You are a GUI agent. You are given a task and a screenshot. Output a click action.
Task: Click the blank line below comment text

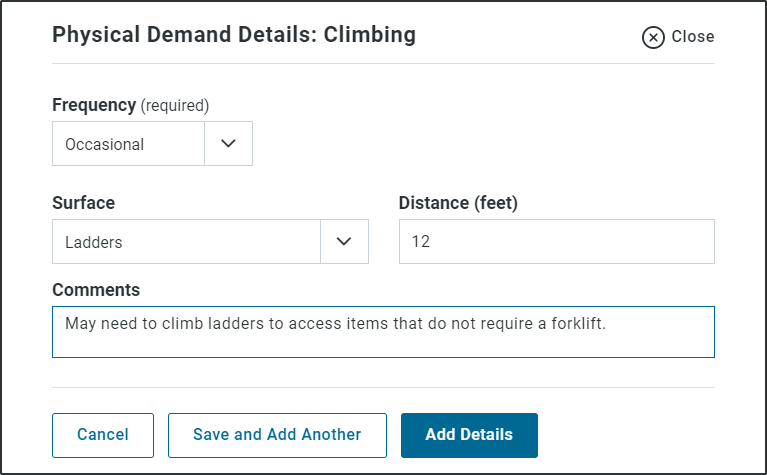coord(383,345)
